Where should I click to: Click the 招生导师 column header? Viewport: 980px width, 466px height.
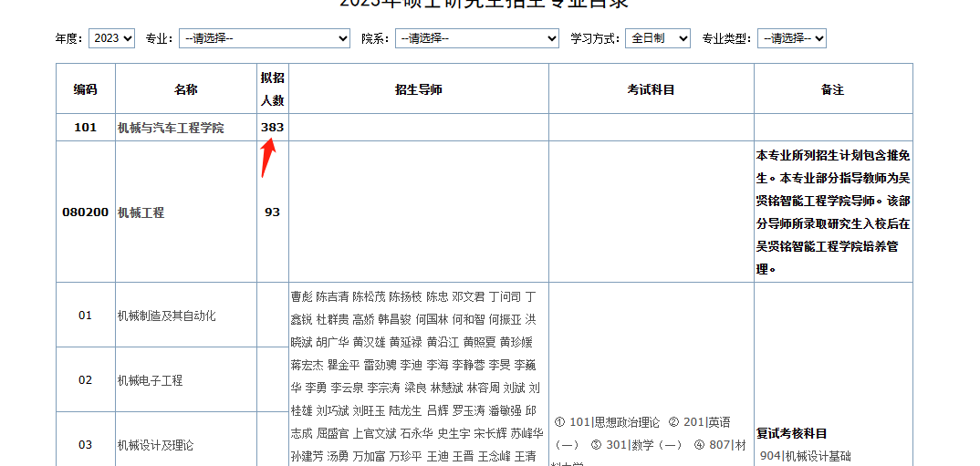pos(418,89)
